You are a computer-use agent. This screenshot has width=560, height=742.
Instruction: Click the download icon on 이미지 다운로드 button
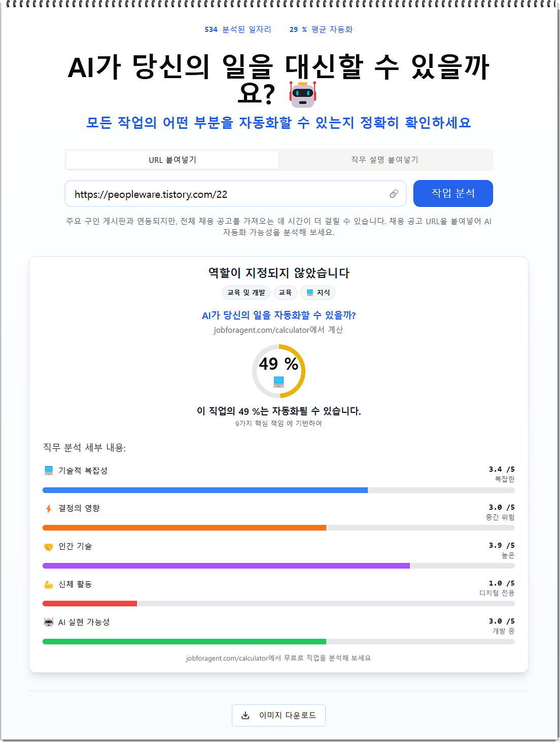tap(245, 716)
